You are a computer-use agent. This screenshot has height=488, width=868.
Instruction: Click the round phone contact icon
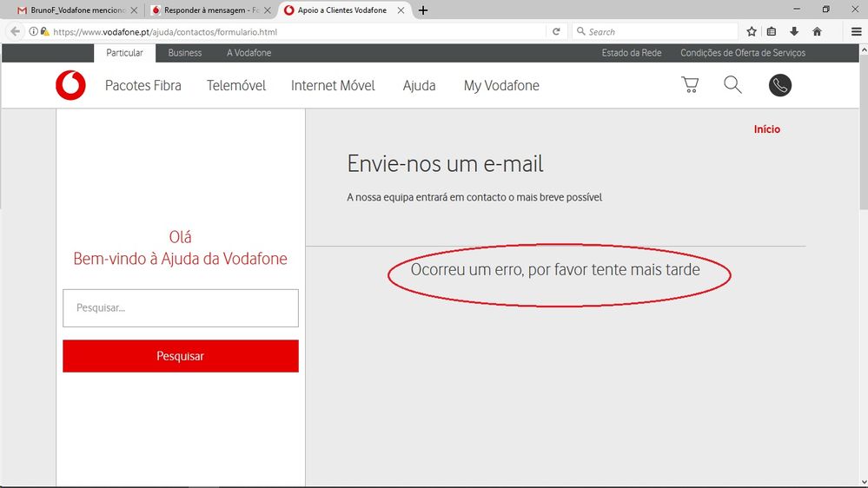[x=780, y=85]
